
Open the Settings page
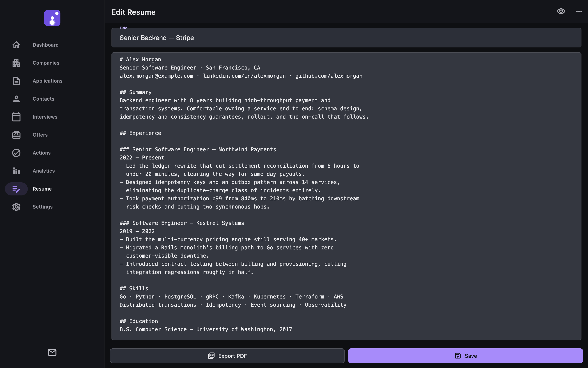(x=42, y=207)
